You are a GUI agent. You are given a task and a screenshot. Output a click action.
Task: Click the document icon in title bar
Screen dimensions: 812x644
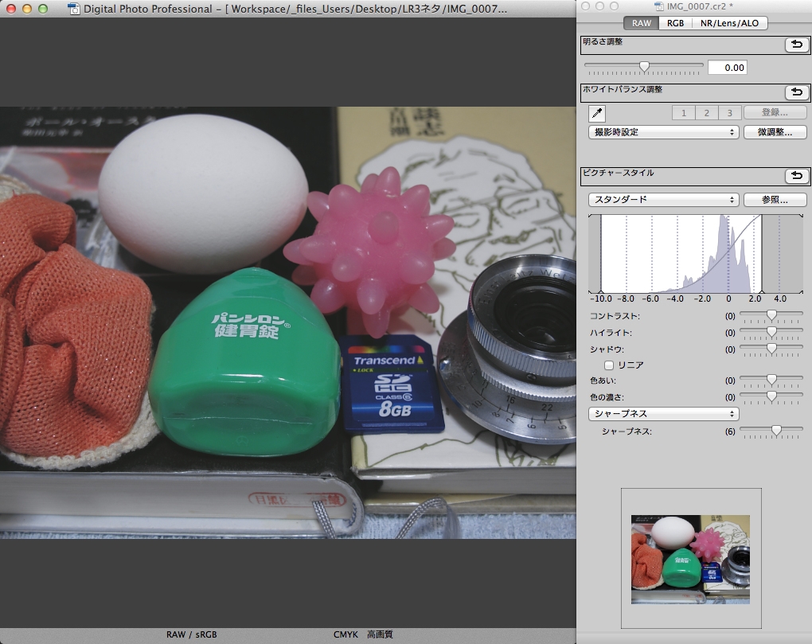[74, 10]
